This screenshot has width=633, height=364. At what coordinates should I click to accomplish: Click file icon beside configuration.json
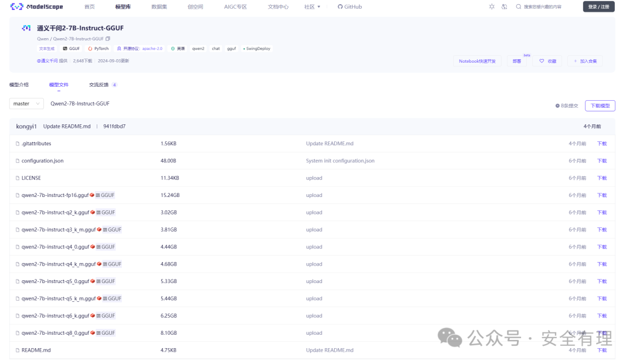point(18,161)
